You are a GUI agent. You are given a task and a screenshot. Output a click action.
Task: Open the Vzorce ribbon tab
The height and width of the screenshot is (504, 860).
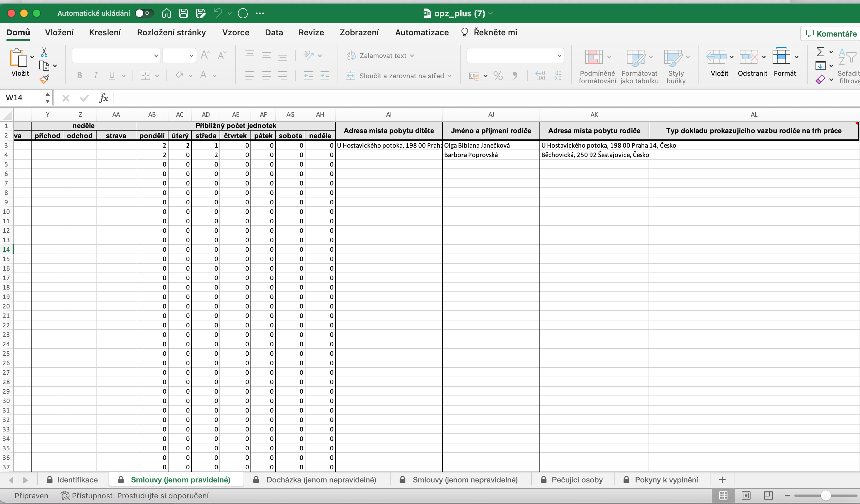click(x=235, y=32)
